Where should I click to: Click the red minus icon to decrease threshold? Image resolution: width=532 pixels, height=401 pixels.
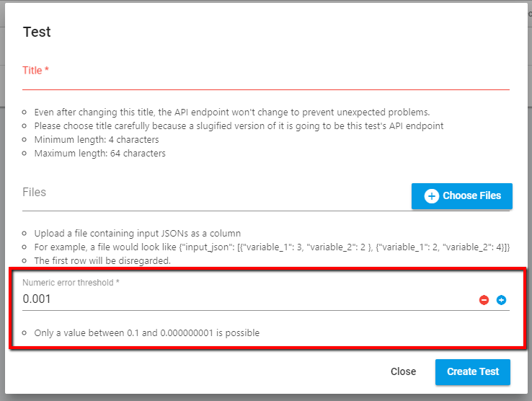[x=484, y=300]
